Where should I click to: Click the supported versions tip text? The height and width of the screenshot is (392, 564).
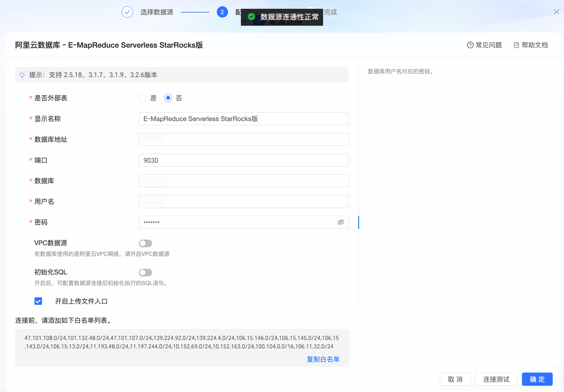coord(93,75)
